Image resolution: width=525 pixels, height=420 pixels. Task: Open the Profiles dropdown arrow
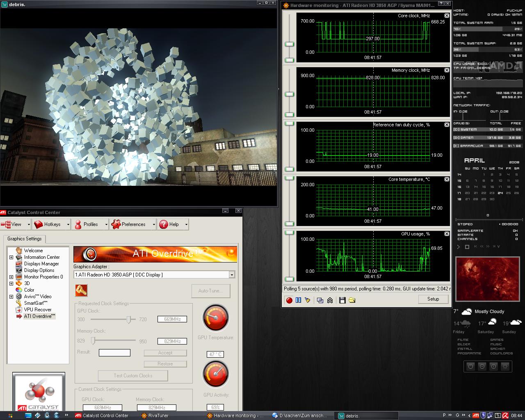(x=106, y=224)
